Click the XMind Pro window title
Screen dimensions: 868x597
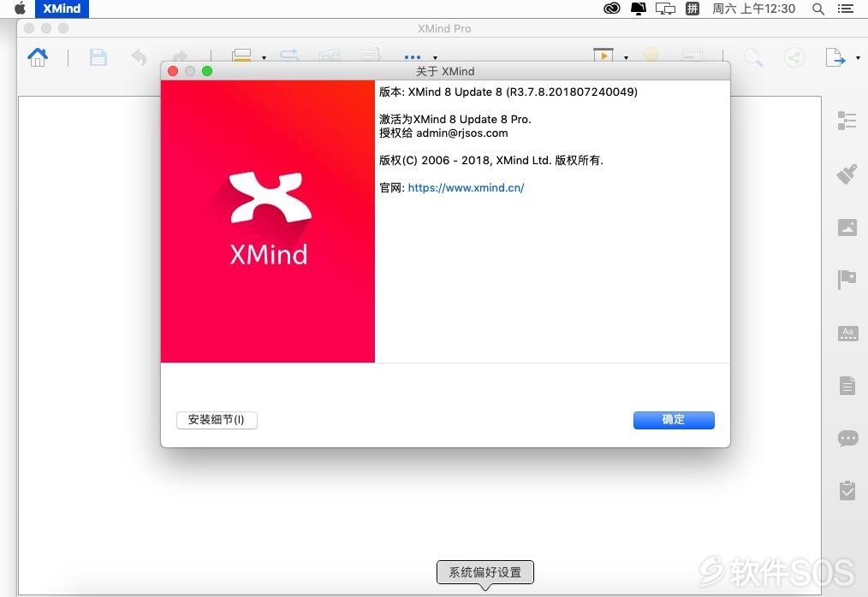(x=444, y=28)
